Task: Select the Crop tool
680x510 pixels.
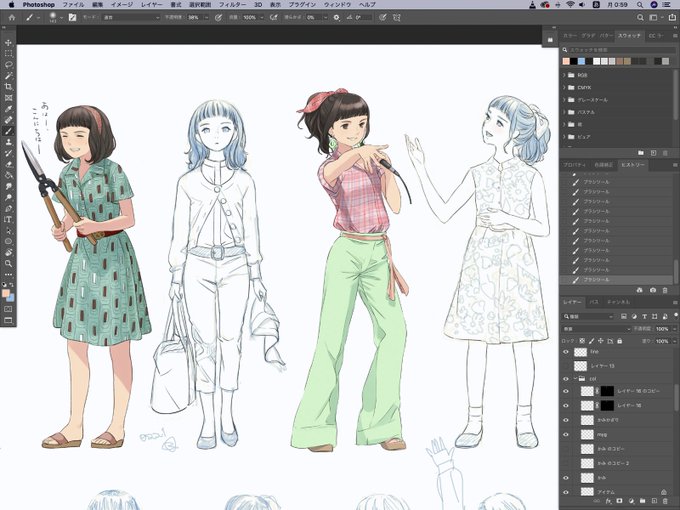Action: (x=8, y=87)
